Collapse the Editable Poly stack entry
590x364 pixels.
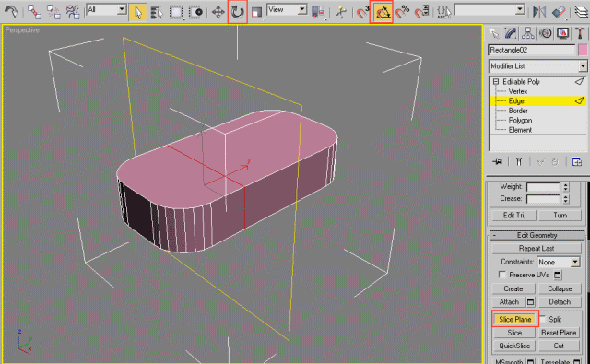click(x=496, y=82)
